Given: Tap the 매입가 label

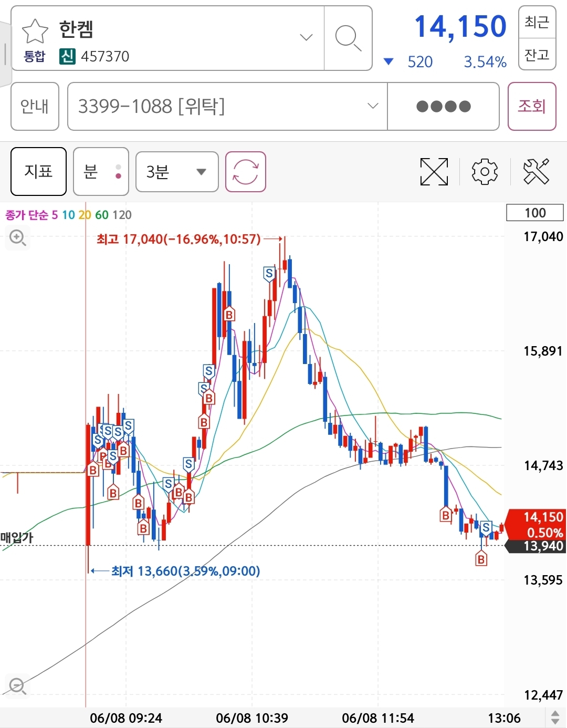Looking at the screenshot, I should pos(17,537).
